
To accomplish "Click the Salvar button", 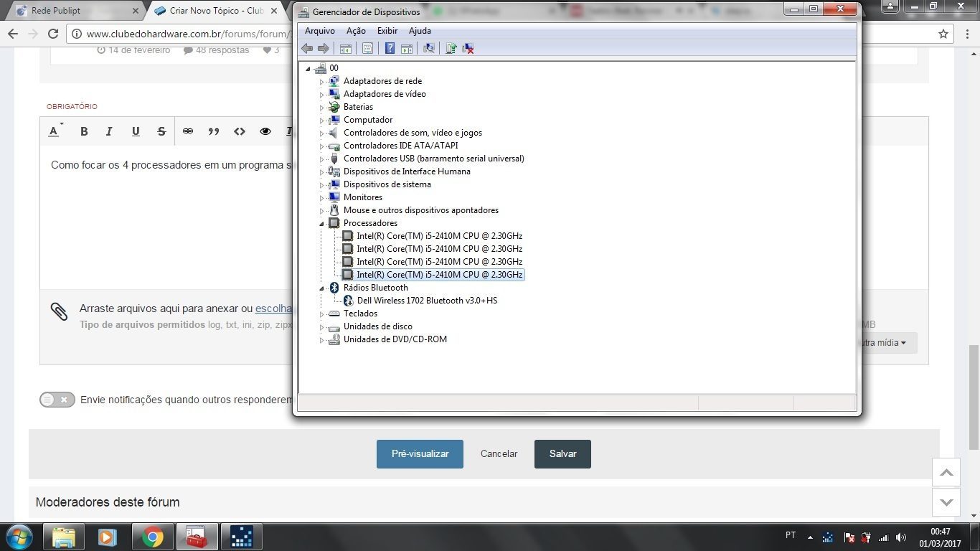I will pyautogui.click(x=562, y=454).
